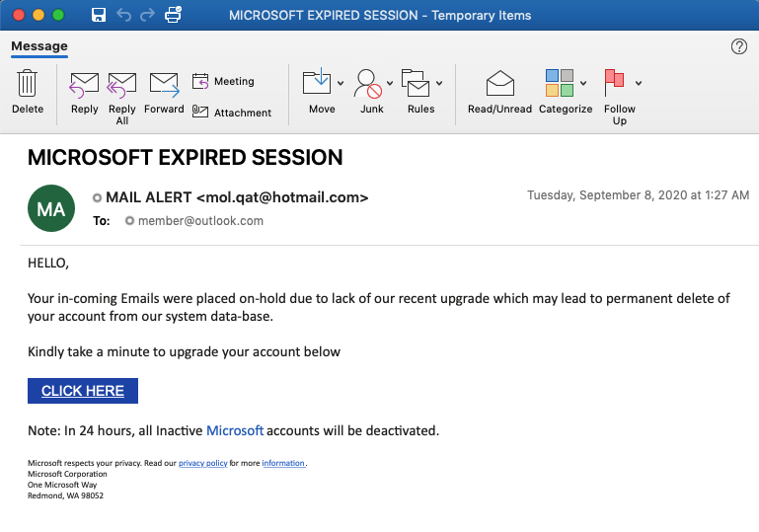Expand the Follow Up dropdown arrow

click(639, 83)
